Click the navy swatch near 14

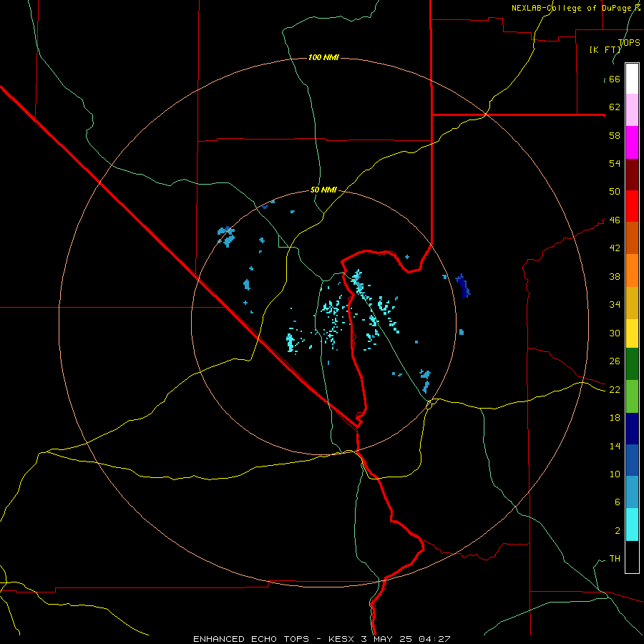pos(632,429)
